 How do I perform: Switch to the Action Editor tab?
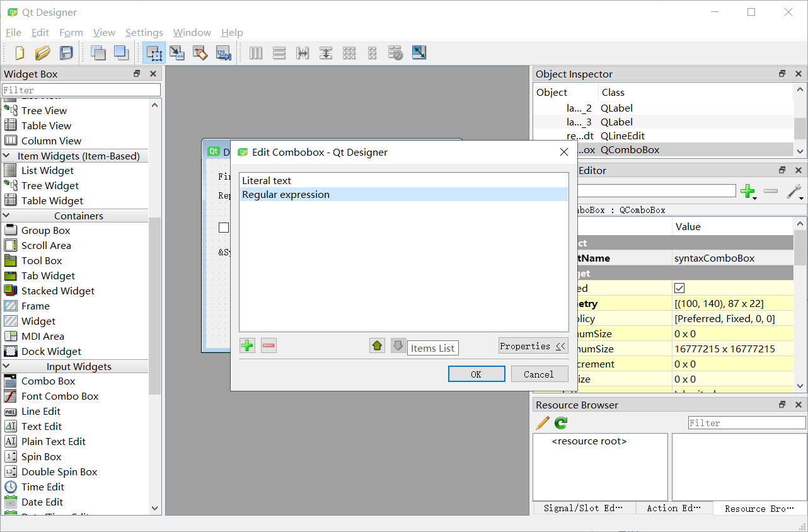(674, 508)
